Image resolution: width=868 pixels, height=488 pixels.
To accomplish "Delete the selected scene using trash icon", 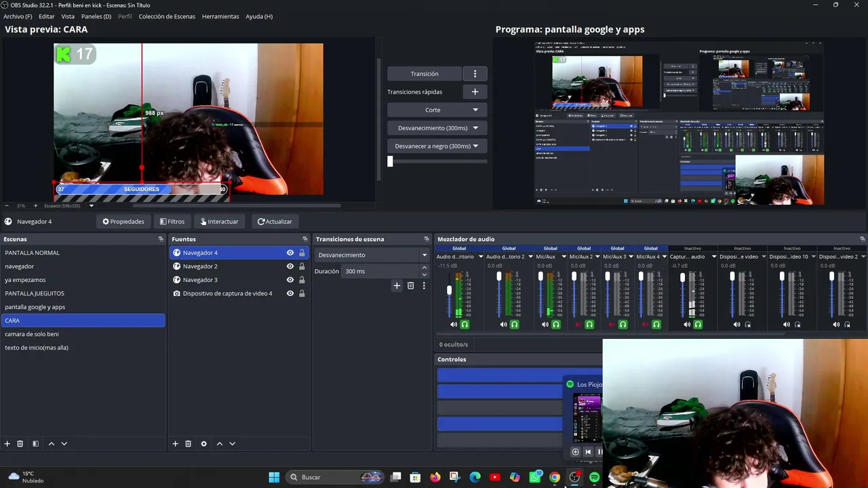I will click(x=20, y=444).
